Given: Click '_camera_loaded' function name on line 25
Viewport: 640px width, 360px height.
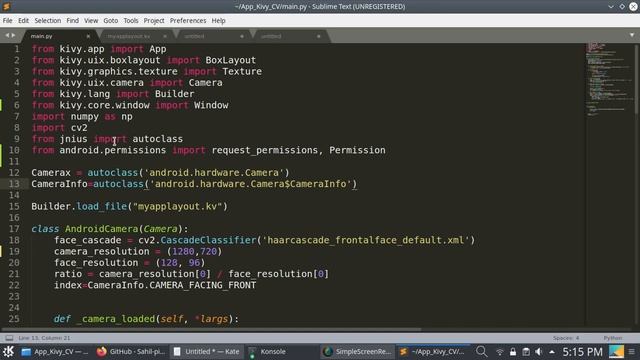Looking at the screenshot, I should (x=116, y=319).
